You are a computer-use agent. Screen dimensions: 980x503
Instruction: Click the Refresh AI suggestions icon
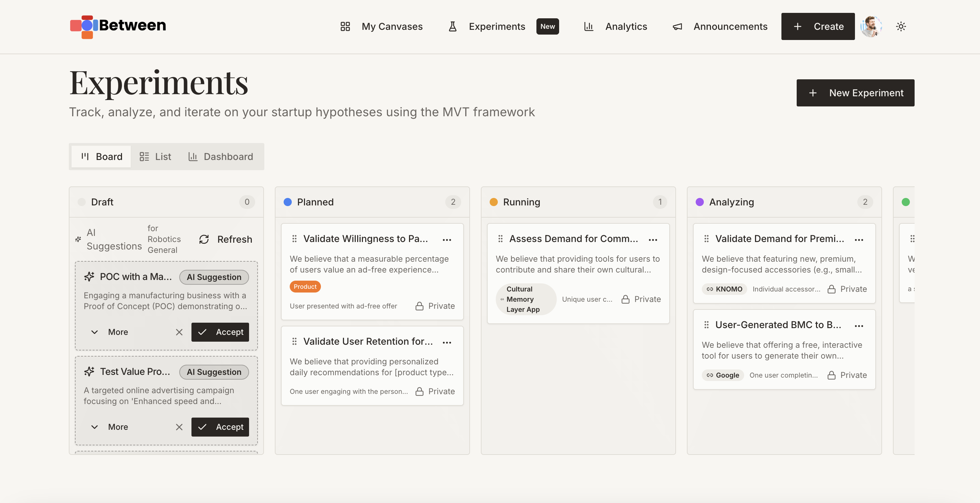[204, 239]
